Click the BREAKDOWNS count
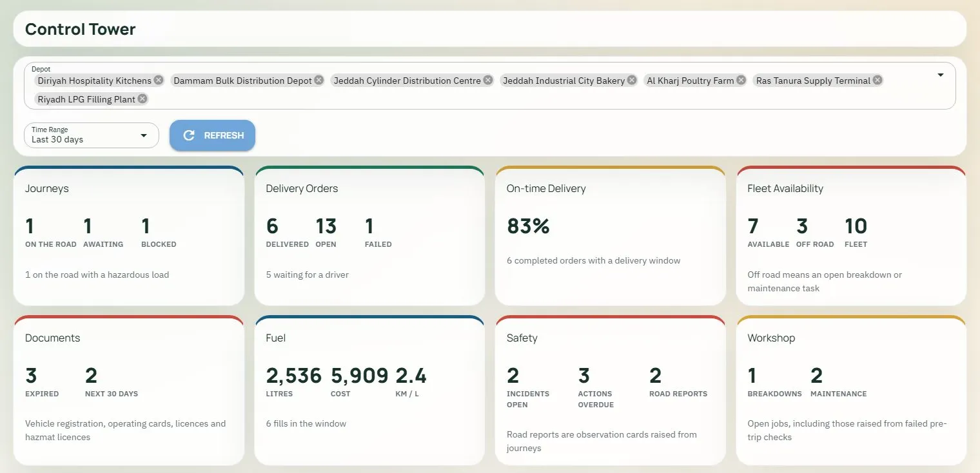The image size is (980, 473). pos(752,376)
